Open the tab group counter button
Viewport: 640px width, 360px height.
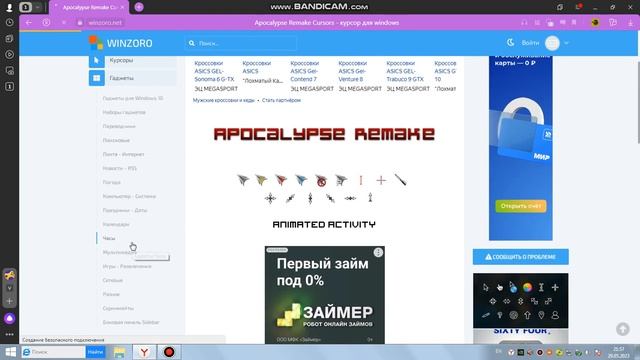25,7
